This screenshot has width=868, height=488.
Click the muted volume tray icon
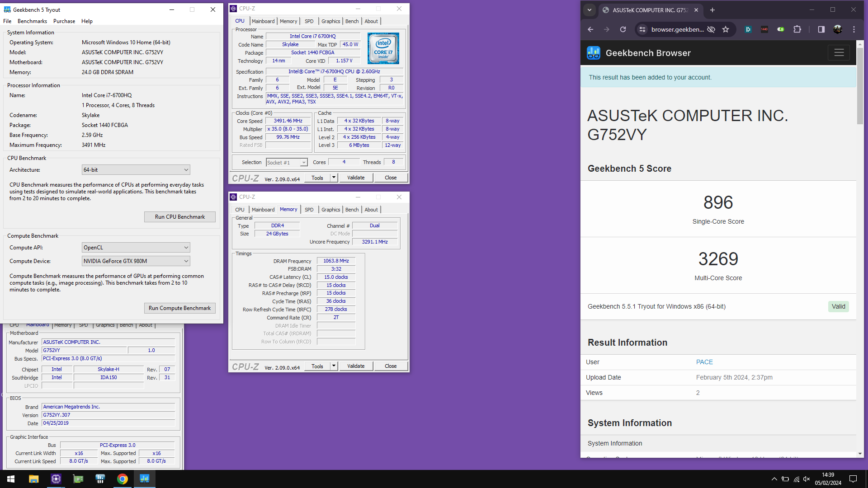[807, 479]
